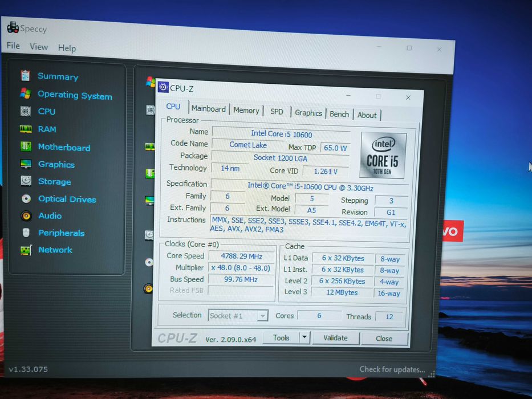Viewport: 532px width, 399px height.
Task: Click the Revision value G1
Action: tap(391, 213)
